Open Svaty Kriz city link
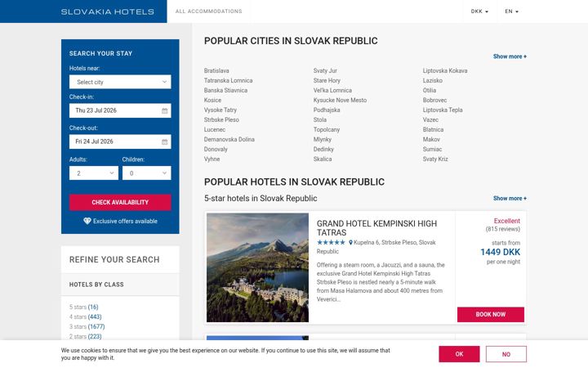This screenshot has height=368, width=588. click(435, 159)
